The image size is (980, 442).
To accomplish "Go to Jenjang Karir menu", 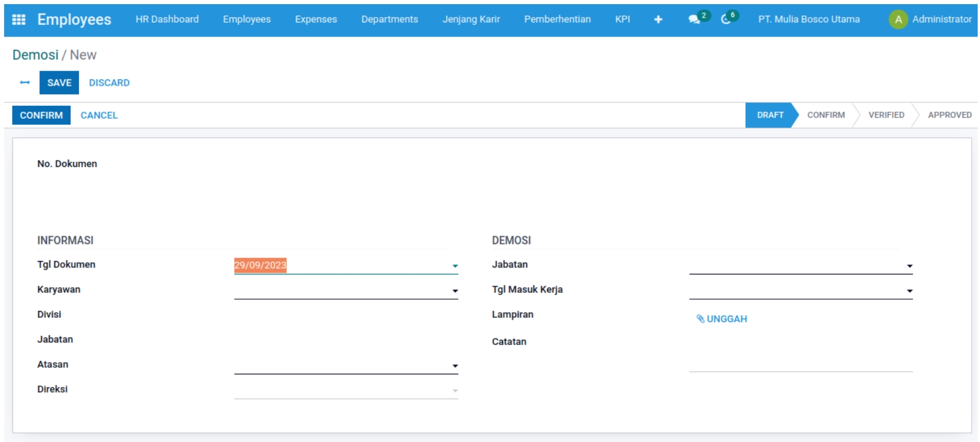I will (471, 19).
